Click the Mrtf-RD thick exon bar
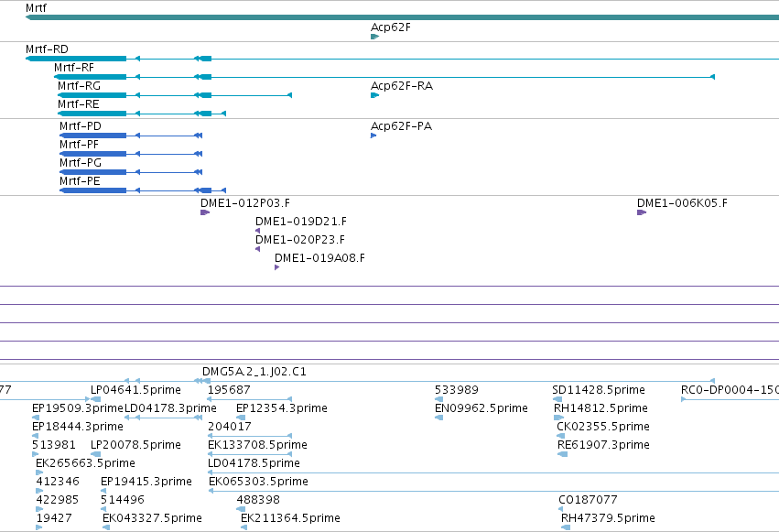This screenshot has height=532, width=779. click(76, 59)
